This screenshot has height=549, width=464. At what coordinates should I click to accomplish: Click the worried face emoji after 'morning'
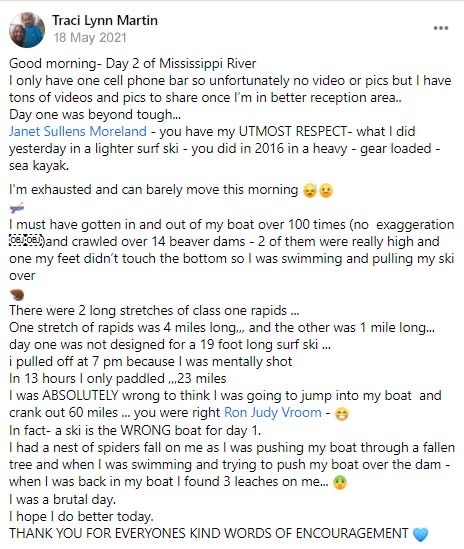[x=326, y=191]
